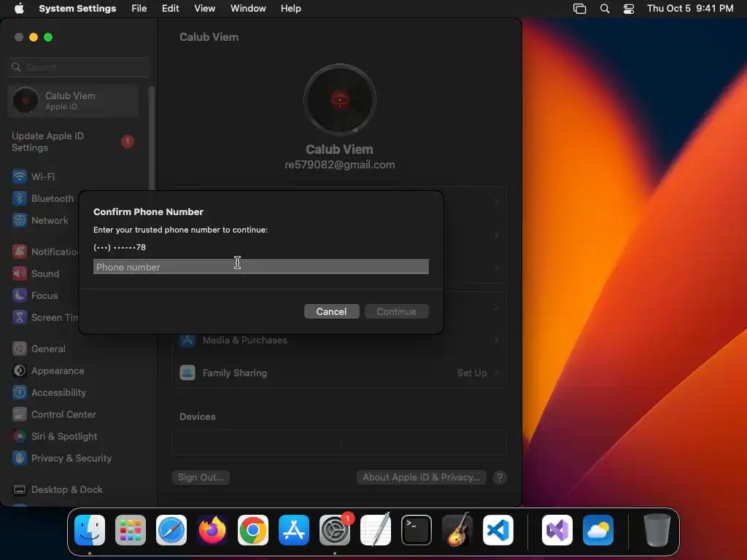This screenshot has width=747, height=560.
Task: Launch Google Chrome from the Dock
Action: click(253, 530)
